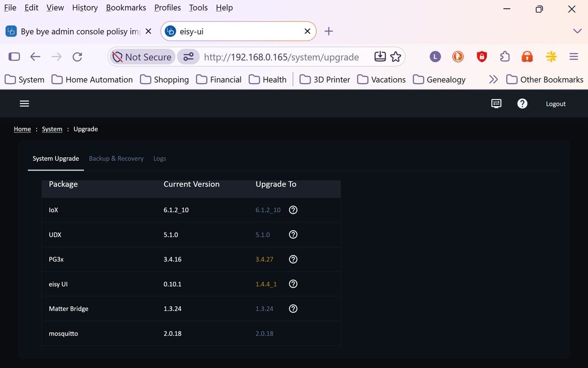The image size is (588, 368).
Task: Switch to the Logs tab
Action: point(160,158)
